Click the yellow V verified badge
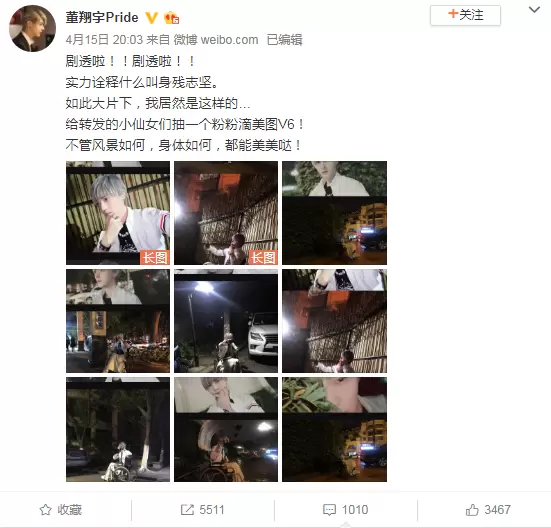 151,18
